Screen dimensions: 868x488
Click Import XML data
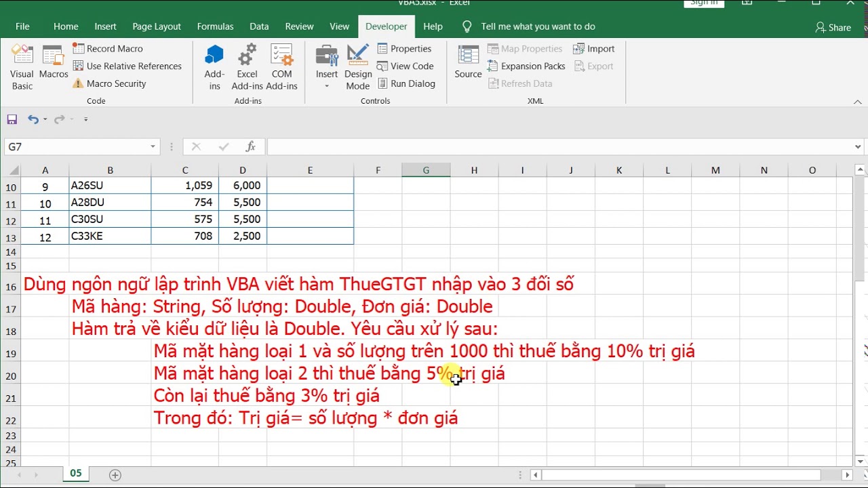coord(594,49)
